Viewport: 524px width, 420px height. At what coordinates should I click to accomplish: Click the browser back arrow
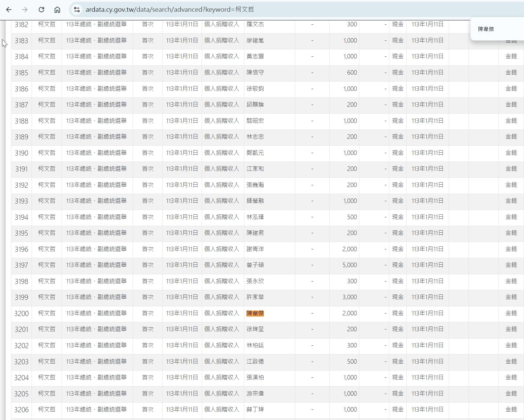tap(9, 10)
